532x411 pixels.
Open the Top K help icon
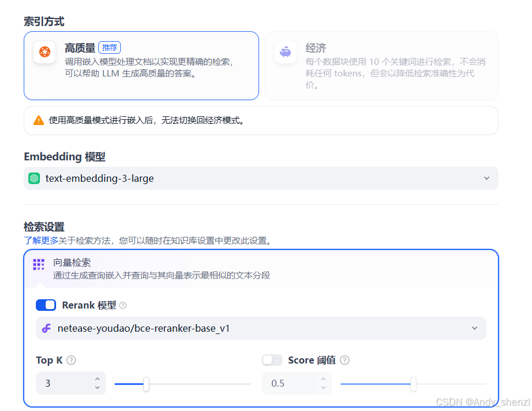click(71, 360)
